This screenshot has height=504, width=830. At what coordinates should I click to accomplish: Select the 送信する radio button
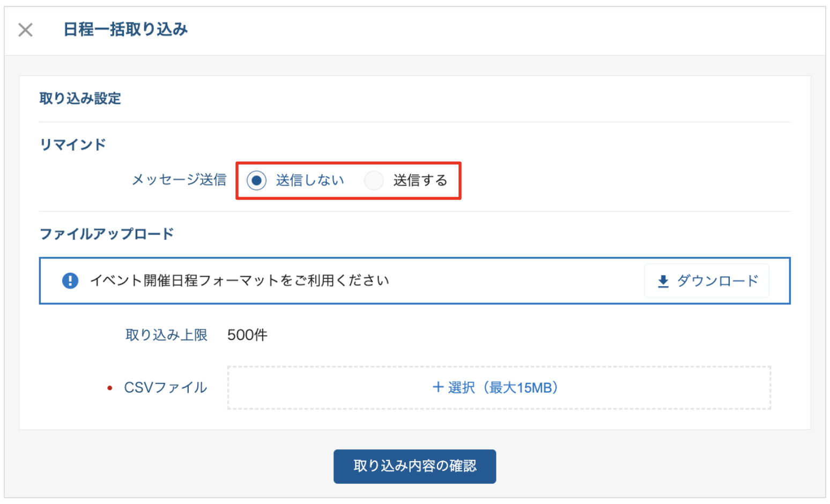(374, 181)
